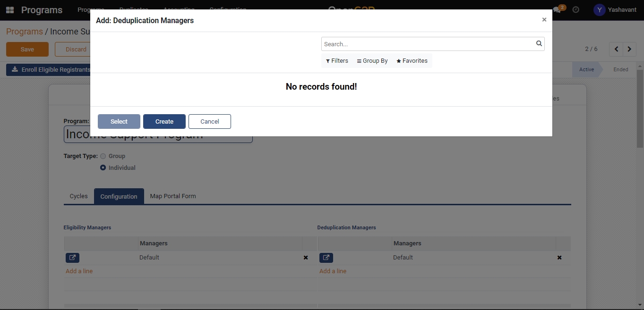Click the Create button in dialog

pos(164,121)
